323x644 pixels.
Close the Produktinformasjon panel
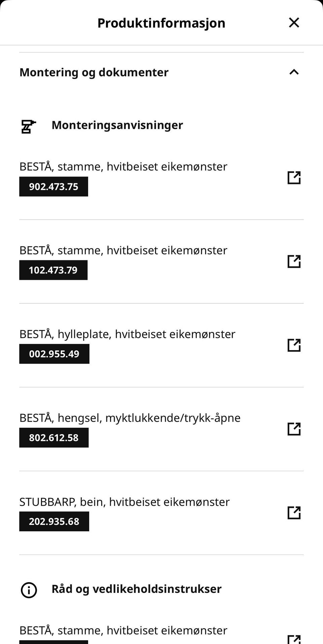click(294, 23)
